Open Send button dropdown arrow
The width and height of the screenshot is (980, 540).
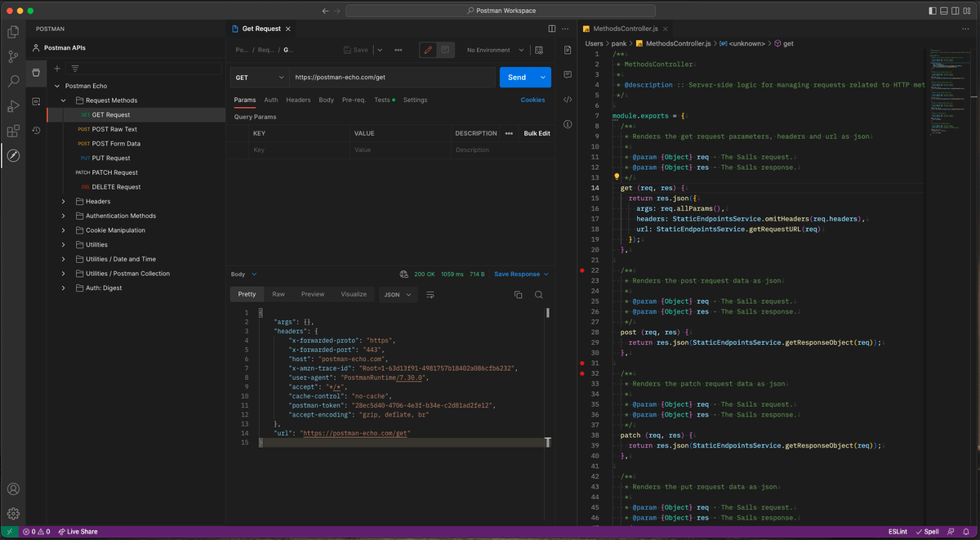(x=543, y=78)
